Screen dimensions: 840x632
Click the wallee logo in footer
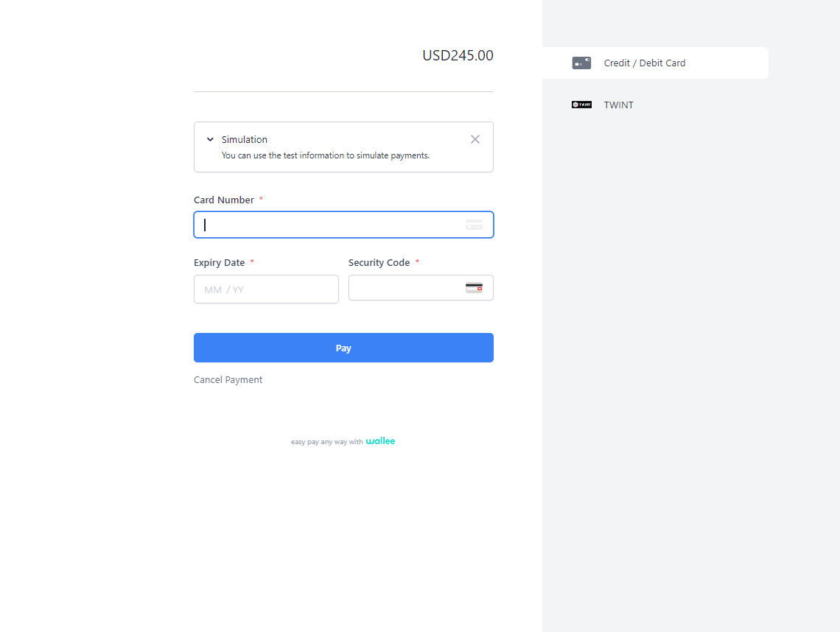click(x=380, y=441)
